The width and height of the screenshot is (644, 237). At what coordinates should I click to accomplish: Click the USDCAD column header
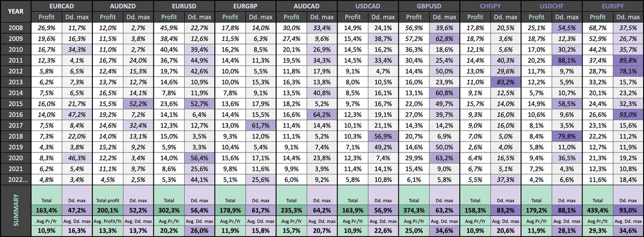click(368, 6)
